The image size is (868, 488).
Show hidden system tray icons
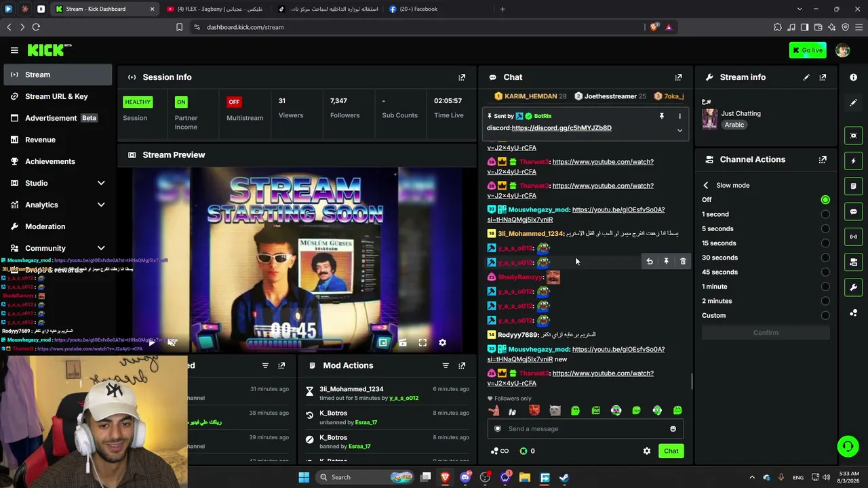pos(751,477)
